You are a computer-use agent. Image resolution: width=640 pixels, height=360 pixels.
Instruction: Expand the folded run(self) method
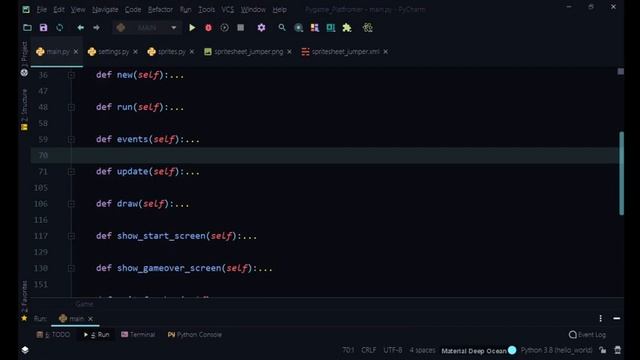tap(71, 107)
